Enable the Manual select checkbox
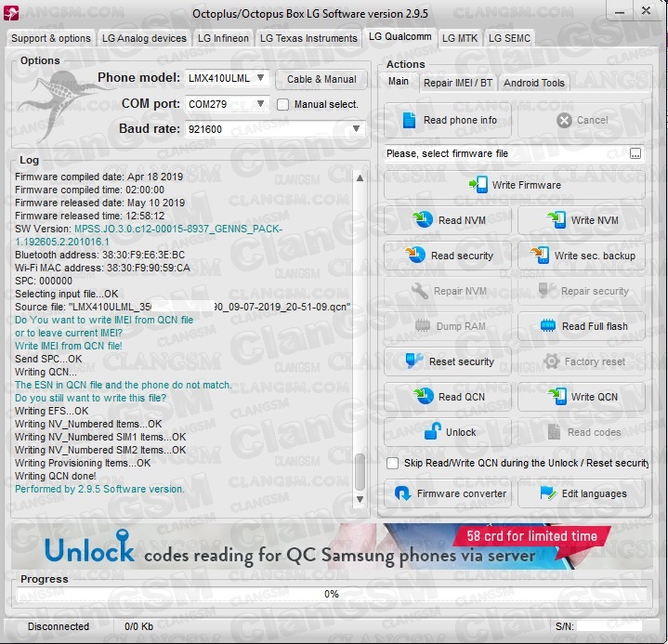 click(x=282, y=104)
